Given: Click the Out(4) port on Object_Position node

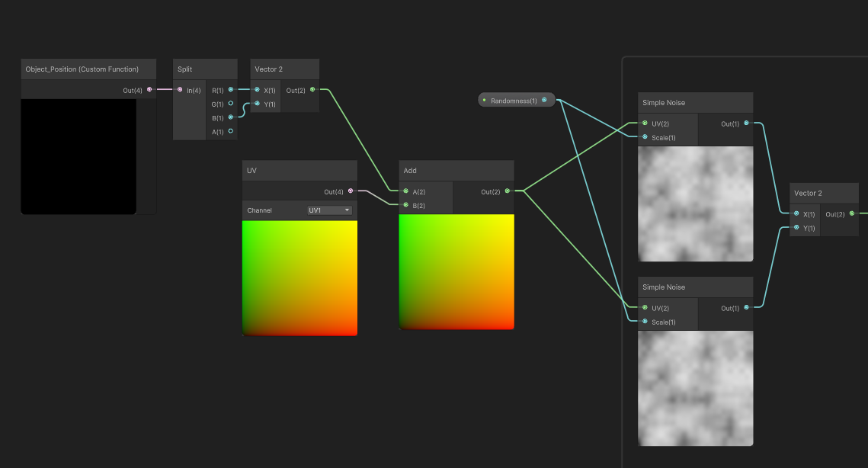Looking at the screenshot, I should [x=149, y=90].
